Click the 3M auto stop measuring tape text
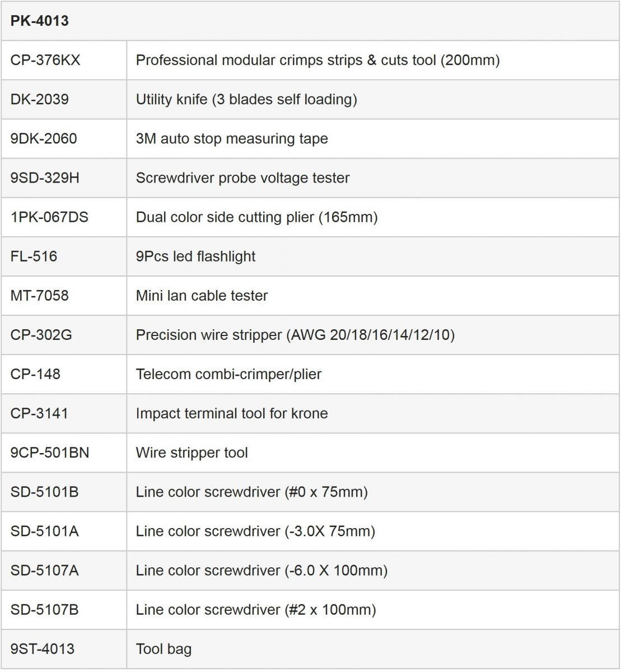Image resolution: width=621 pixels, height=672 pixels. tap(232, 139)
